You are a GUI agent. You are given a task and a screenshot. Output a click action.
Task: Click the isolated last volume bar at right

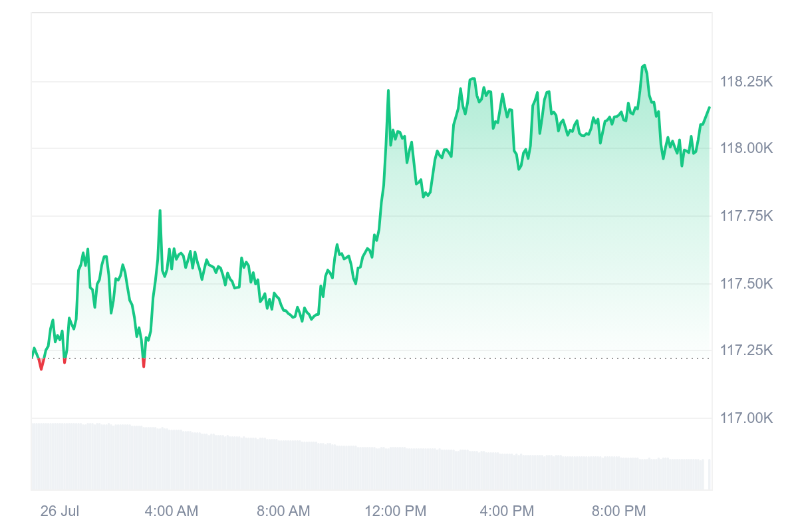point(710,474)
